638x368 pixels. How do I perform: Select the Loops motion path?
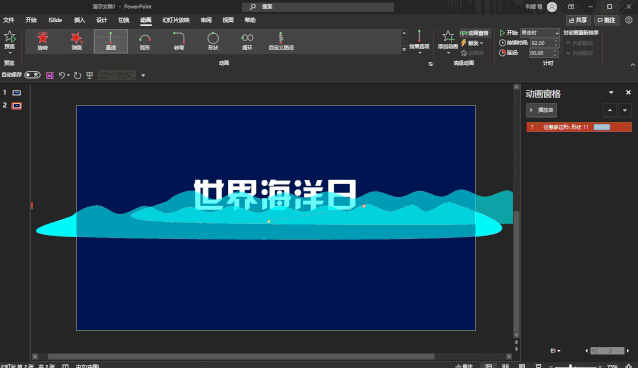pos(247,41)
